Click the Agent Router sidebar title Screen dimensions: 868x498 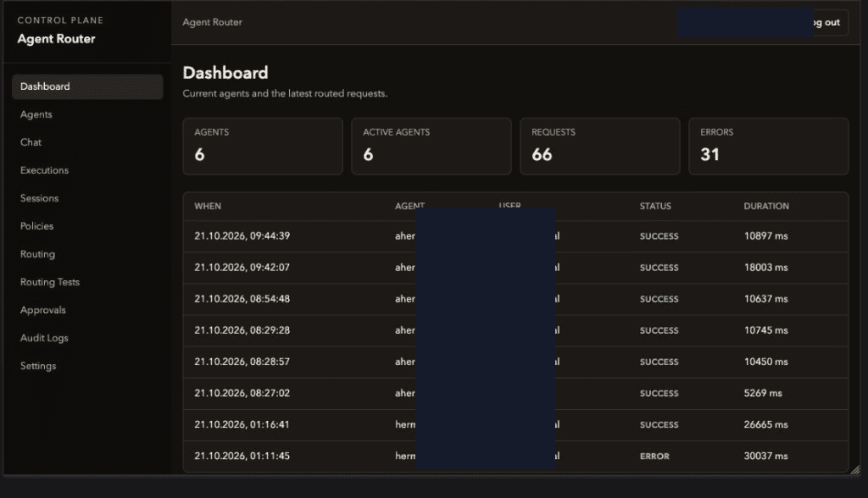[x=56, y=39]
